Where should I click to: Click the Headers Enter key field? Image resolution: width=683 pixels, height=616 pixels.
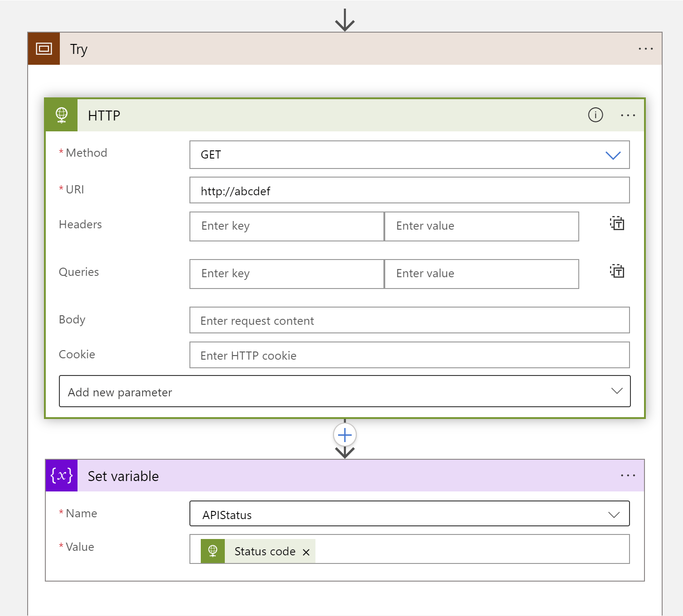286,226
